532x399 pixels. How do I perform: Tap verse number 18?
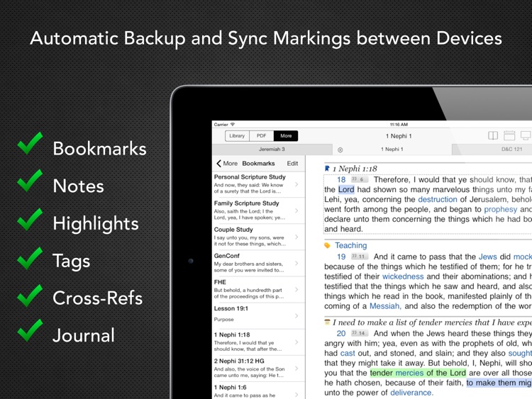[341, 180]
